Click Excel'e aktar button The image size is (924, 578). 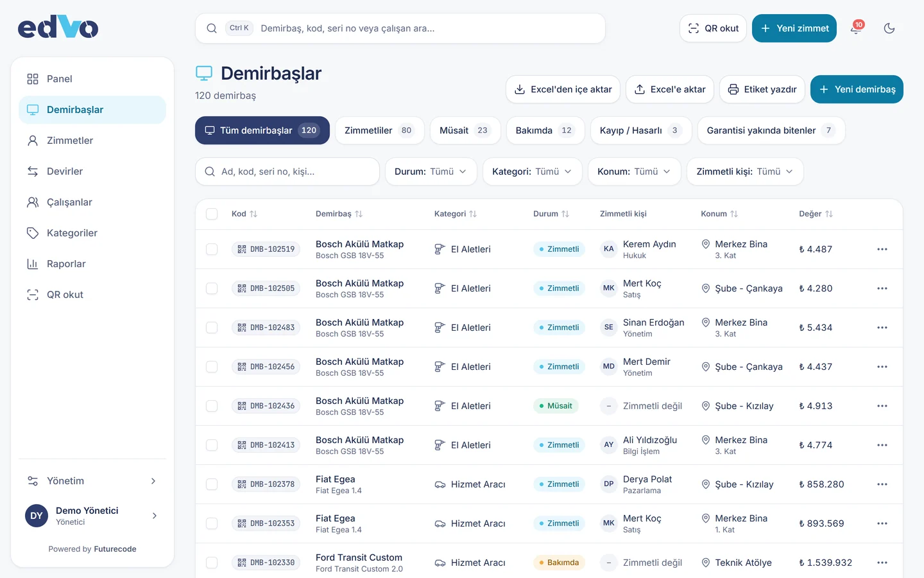pyautogui.click(x=669, y=89)
